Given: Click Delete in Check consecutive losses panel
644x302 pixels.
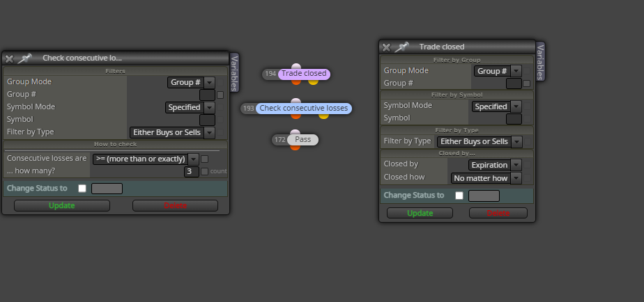Looking at the screenshot, I should [176, 205].
